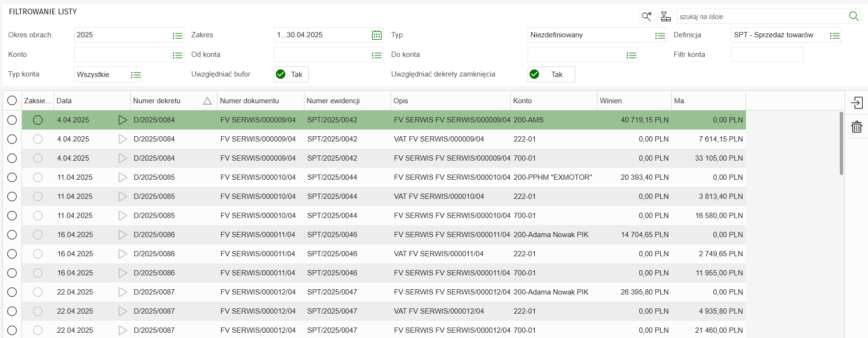Image resolution: width=868 pixels, height=338 pixels.
Task: Click the trash delete icon
Action: 857,127
